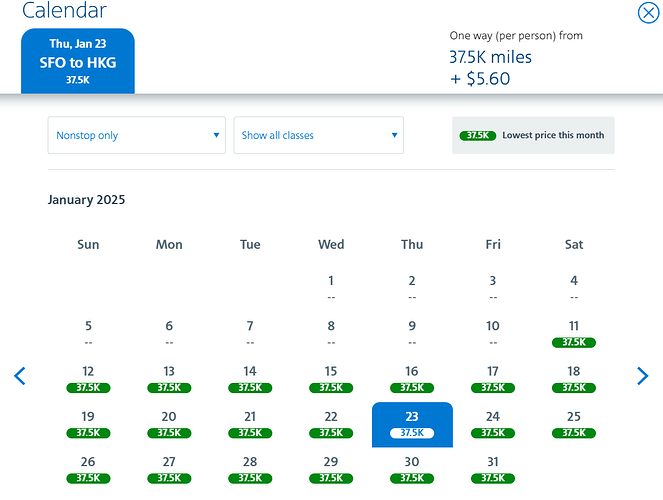663x500 pixels.
Task: Click the Calendar title
Action: 64,10
